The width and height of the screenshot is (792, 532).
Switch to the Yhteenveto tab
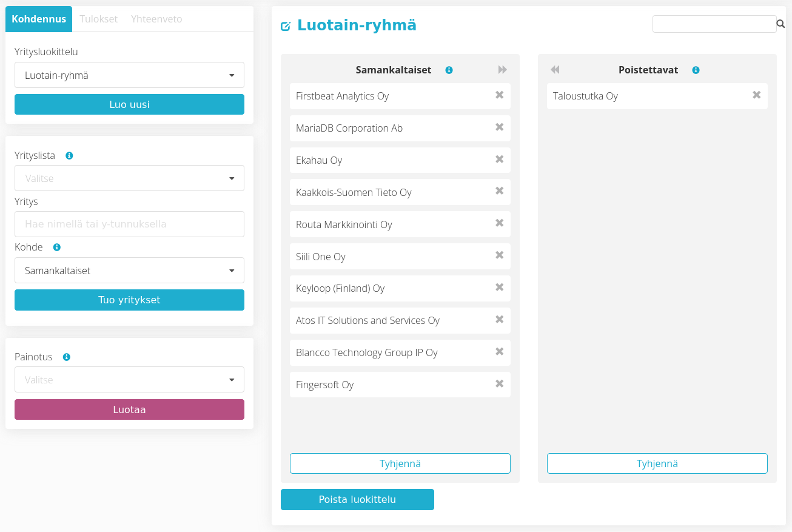click(156, 19)
